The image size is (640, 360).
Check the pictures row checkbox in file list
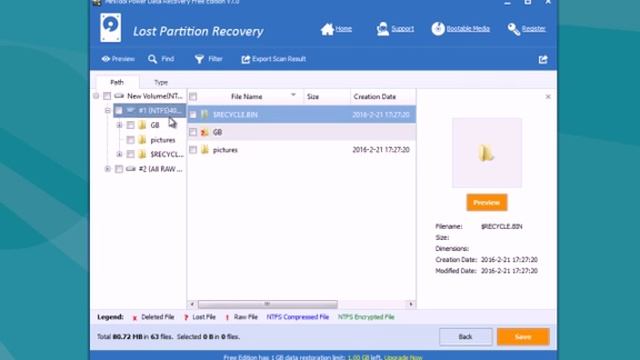(193, 150)
